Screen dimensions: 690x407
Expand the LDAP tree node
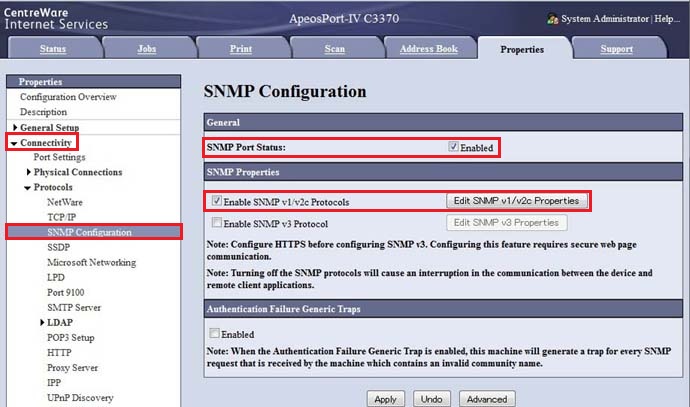[42, 322]
